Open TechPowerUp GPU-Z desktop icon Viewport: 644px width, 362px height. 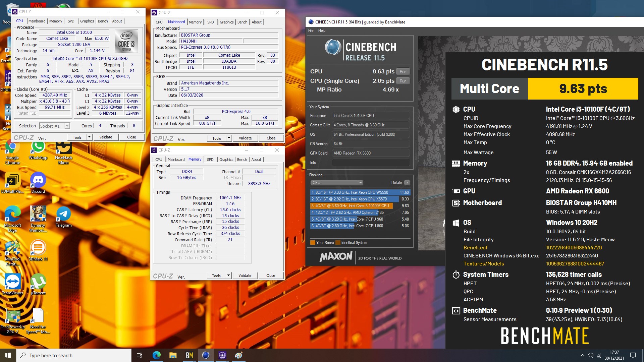coord(12,321)
